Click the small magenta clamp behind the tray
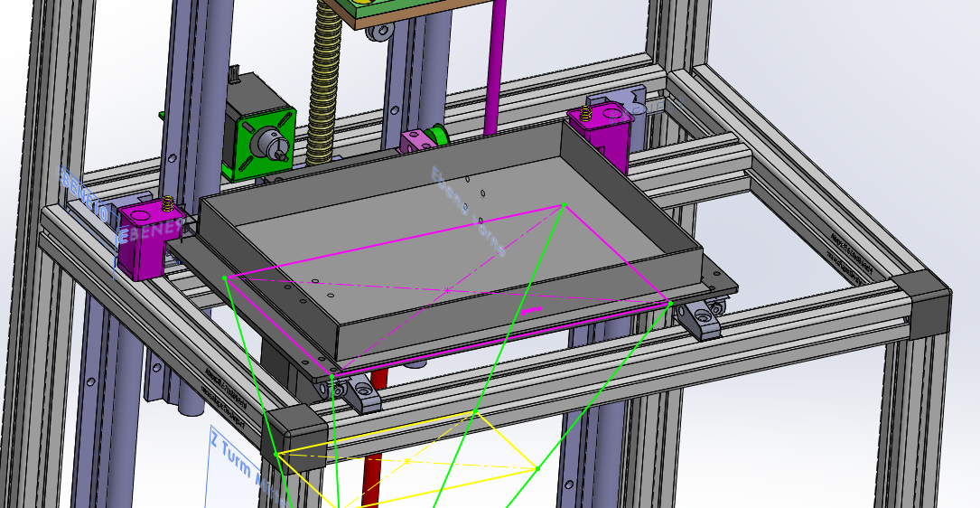Image resolution: width=980 pixels, height=508 pixels. tap(413, 142)
